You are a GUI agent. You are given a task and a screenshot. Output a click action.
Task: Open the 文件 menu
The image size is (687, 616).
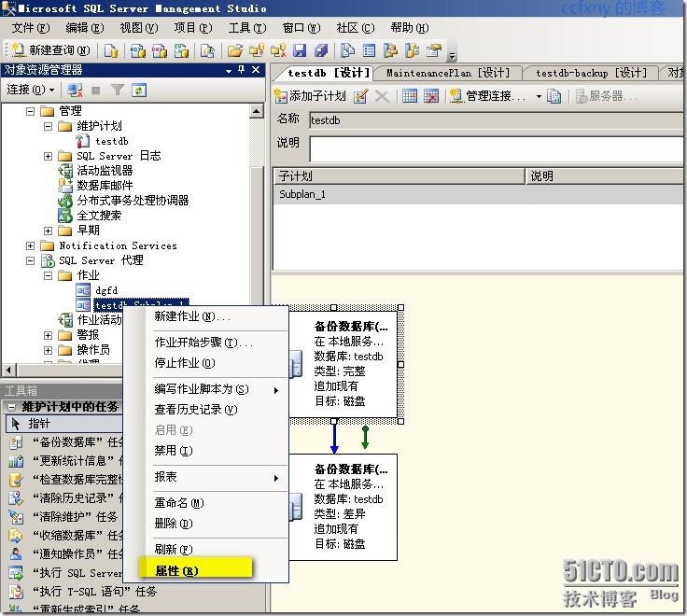point(31,28)
